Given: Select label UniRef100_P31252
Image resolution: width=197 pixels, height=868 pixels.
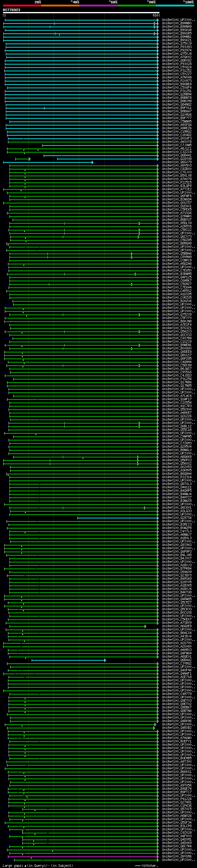Looking at the screenshot, I should (176, 71).
